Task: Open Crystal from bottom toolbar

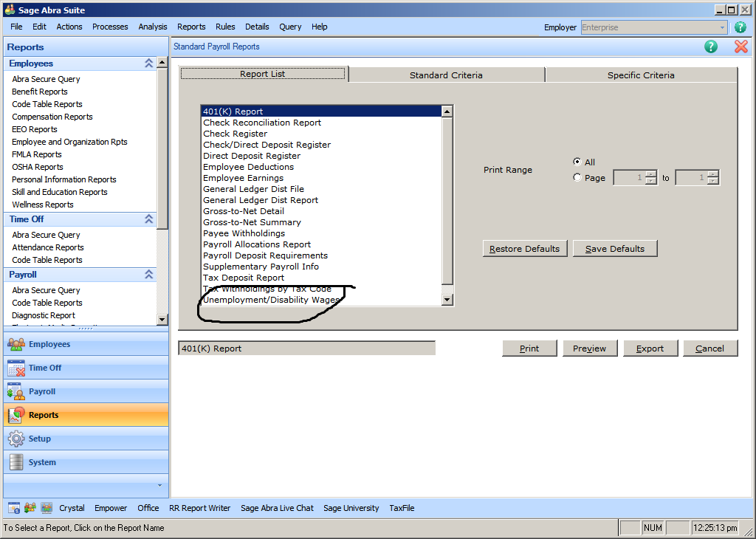Action: 72,508
